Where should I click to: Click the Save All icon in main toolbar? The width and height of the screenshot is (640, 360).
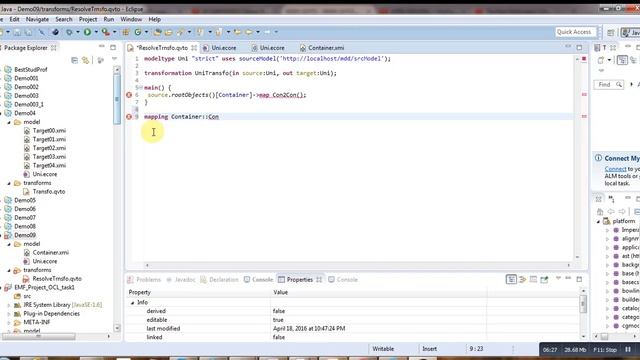pos(29,32)
